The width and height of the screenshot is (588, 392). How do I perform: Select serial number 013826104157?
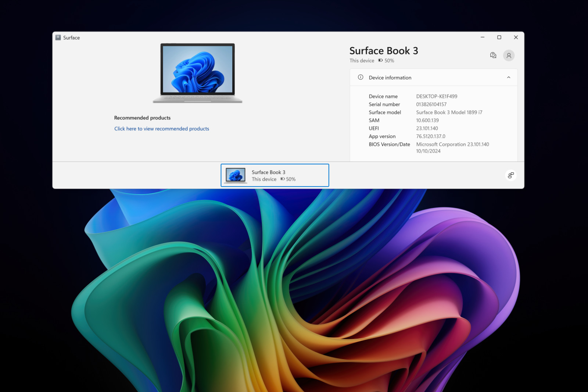coord(431,104)
